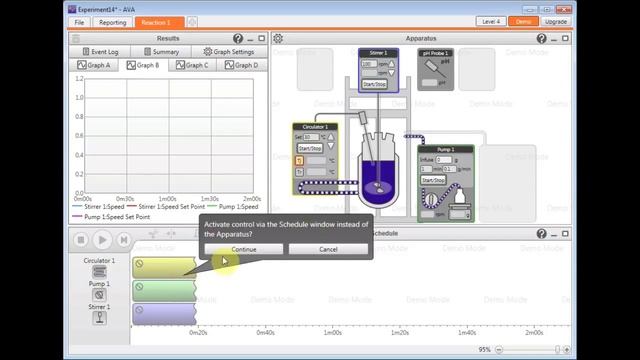This screenshot has width=640, height=360.
Task: Select the yellow Circulator 1 schedule block
Action: point(164,267)
